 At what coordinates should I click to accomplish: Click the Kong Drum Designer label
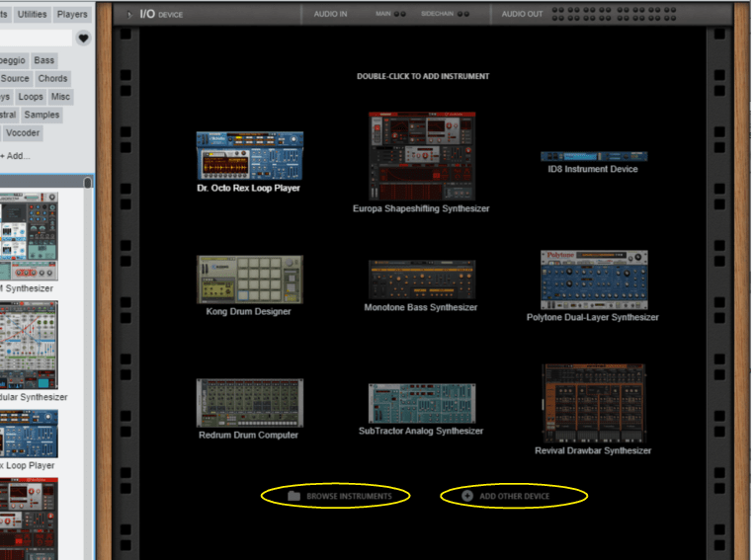[x=248, y=312]
